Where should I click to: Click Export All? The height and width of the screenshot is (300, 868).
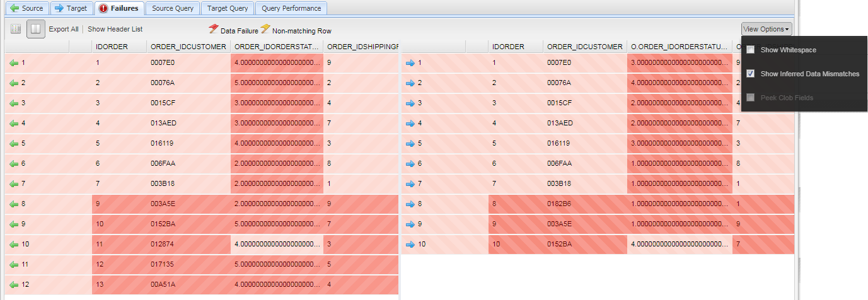64,29
